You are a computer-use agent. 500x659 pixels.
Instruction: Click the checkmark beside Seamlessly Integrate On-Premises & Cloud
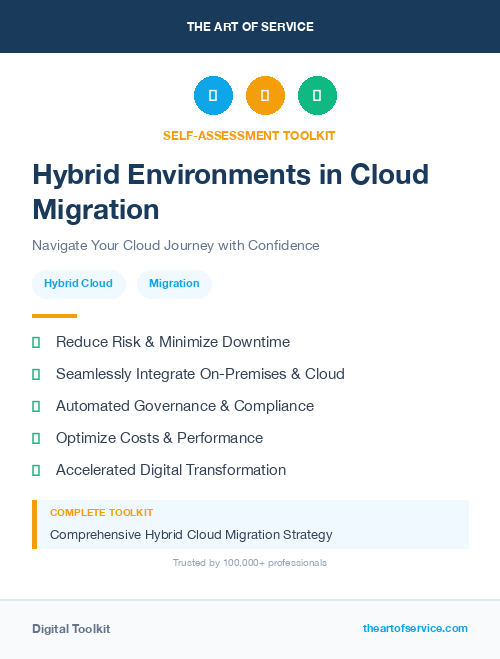pyautogui.click(x=36, y=374)
